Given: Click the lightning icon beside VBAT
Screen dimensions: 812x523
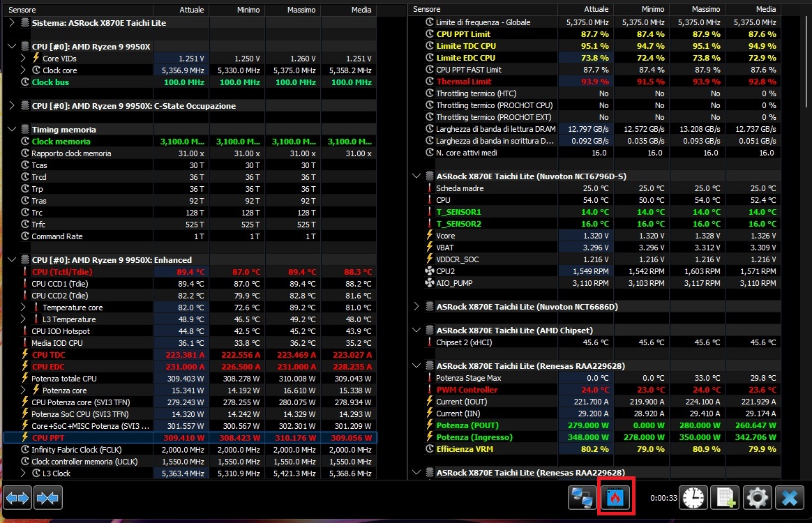Looking at the screenshot, I should coord(429,247).
